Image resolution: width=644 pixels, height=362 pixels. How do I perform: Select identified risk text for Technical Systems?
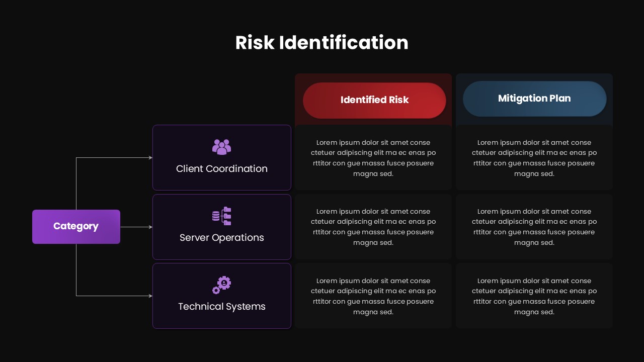(x=373, y=296)
